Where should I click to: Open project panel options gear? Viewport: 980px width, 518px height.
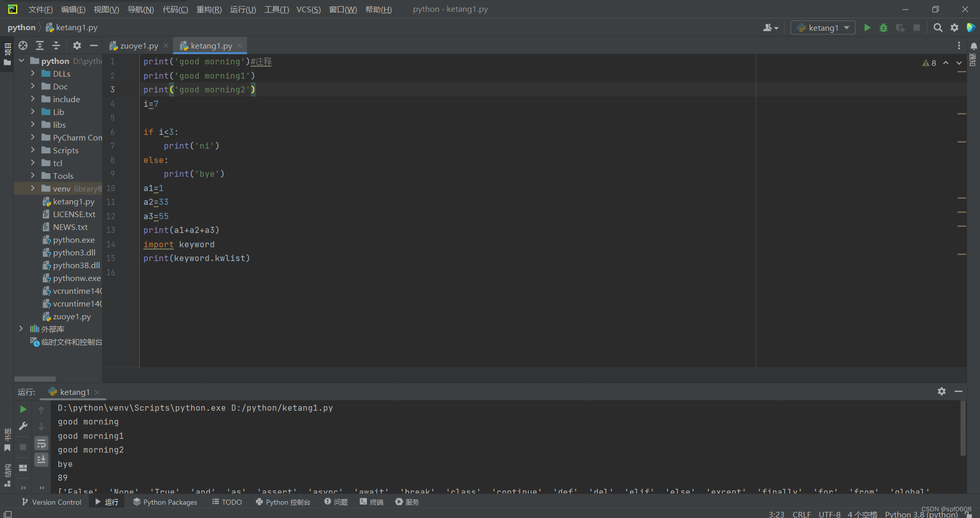pos(77,45)
